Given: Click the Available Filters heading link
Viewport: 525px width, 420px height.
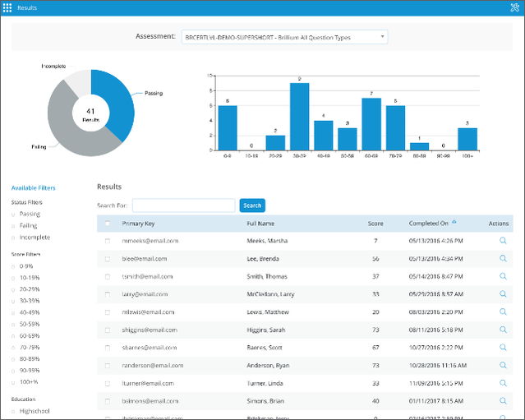Looking at the screenshot, I should (x=33, y=188).
